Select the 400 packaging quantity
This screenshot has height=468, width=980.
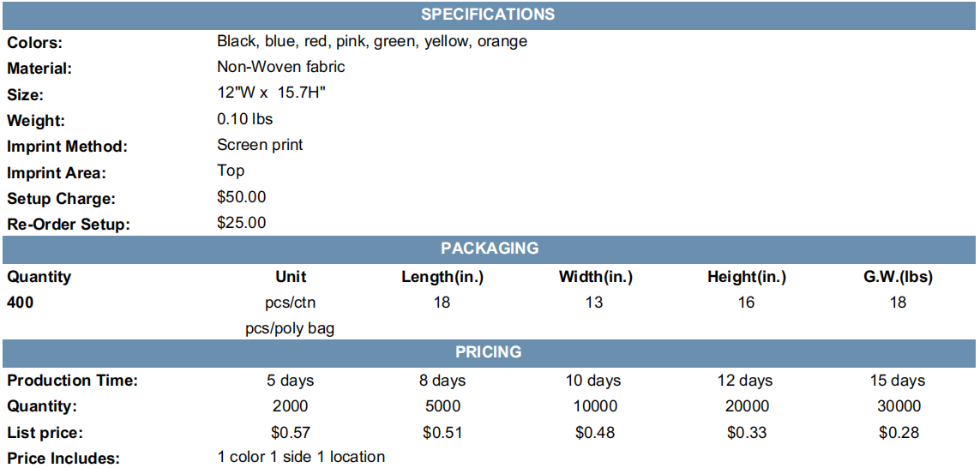click(x=20, y=303)
